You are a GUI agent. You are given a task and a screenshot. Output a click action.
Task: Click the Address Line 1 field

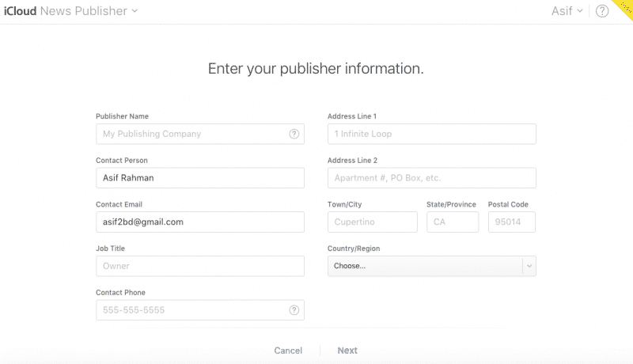tap(431, 135)
